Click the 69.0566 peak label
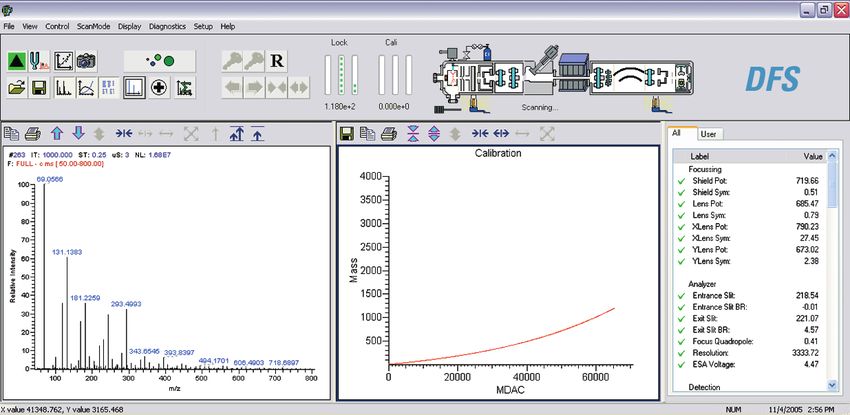The width and height of the screenshot is (850, 415). [49, 179]
